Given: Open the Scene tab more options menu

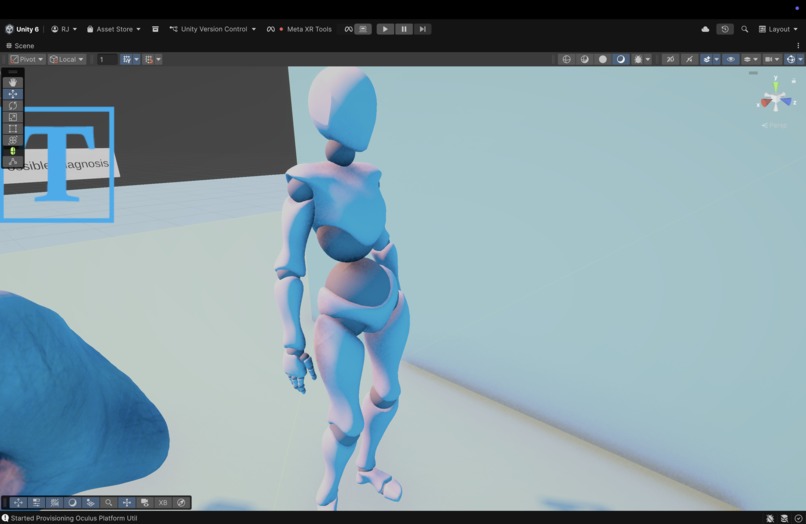Looking at the screenshot, I should point(798,46).
